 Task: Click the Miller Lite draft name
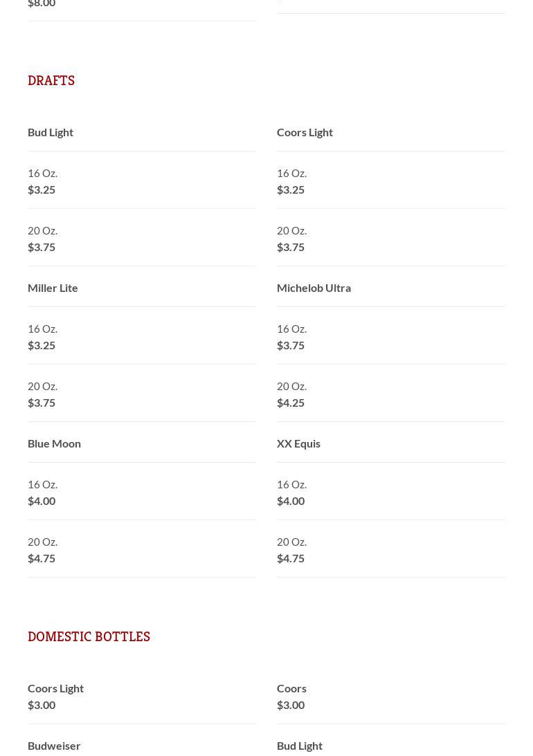[x=53, y=288]
